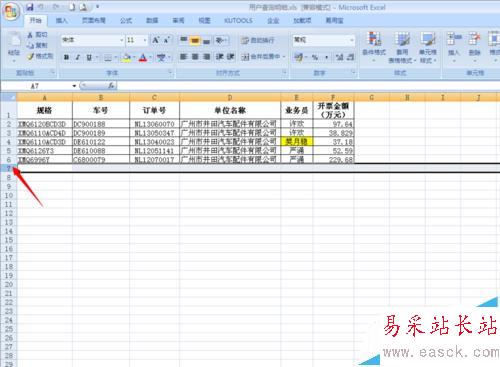
Task: Apply Comma Style number format
Action: pyautogui.click(x=326, y=57)
